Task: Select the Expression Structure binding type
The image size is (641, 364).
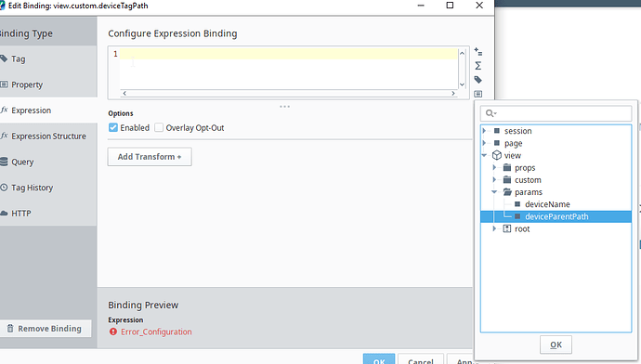Action: pos(48,136)
